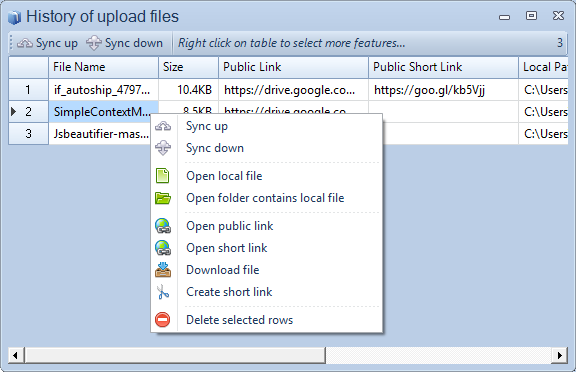Click the green document icon for Open local file

(x=162, y=176)
